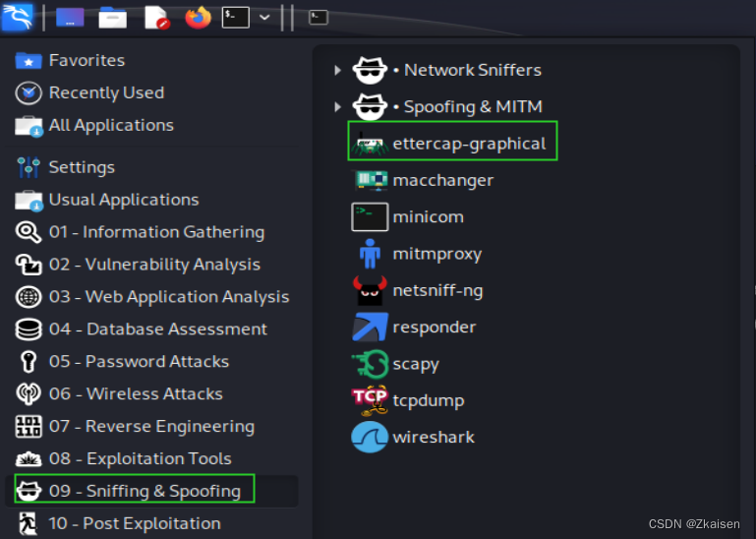
Task: Click the responder blue arrow icon
Action: pos(370,328)
